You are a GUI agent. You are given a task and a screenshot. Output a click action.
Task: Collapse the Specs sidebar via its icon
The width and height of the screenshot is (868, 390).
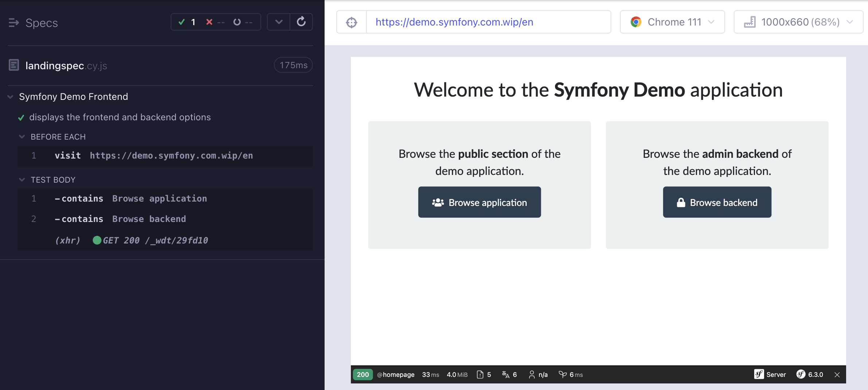coord(14,23)
